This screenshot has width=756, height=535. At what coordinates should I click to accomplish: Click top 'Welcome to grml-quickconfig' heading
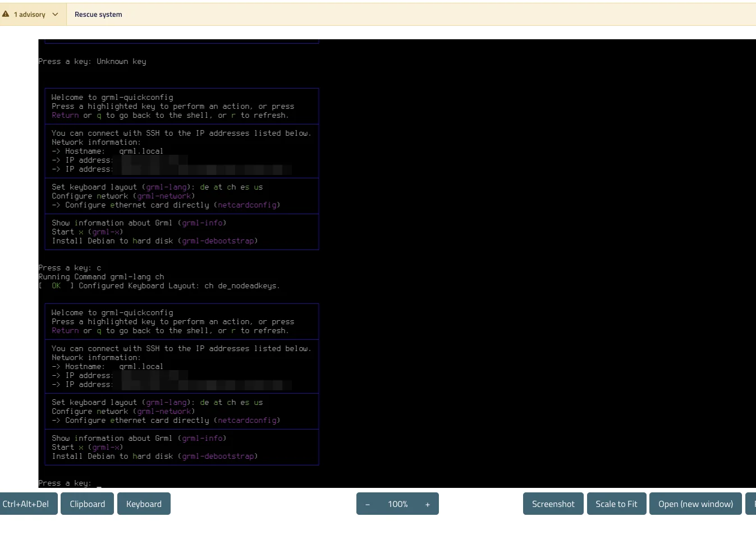click(112, 97)
